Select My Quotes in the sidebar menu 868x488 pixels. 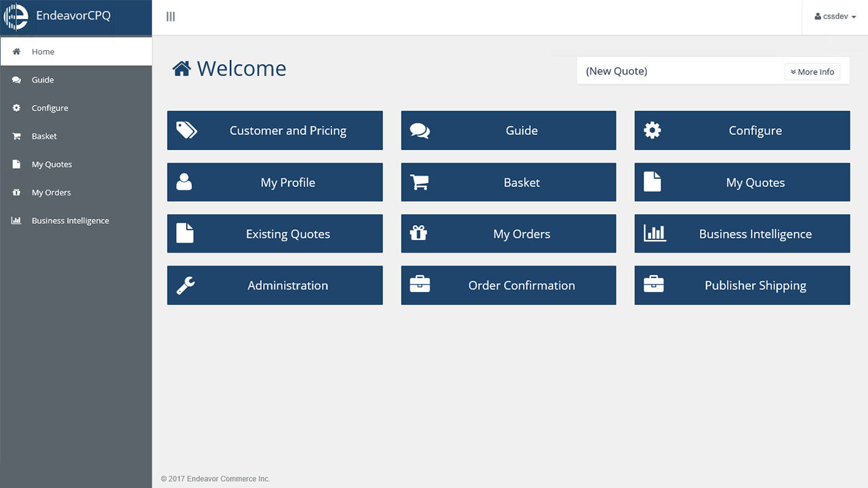(52, 164)
